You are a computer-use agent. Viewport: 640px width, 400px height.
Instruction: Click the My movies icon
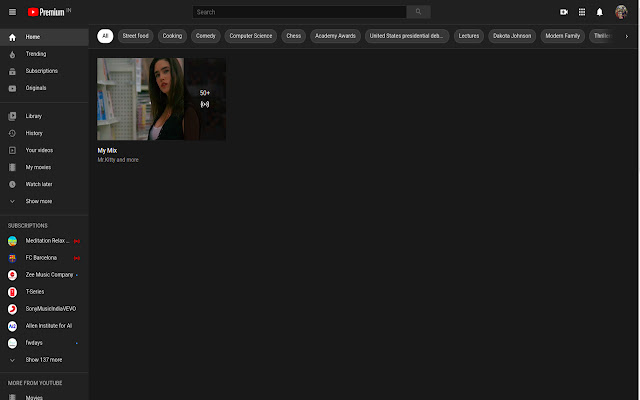12,167
